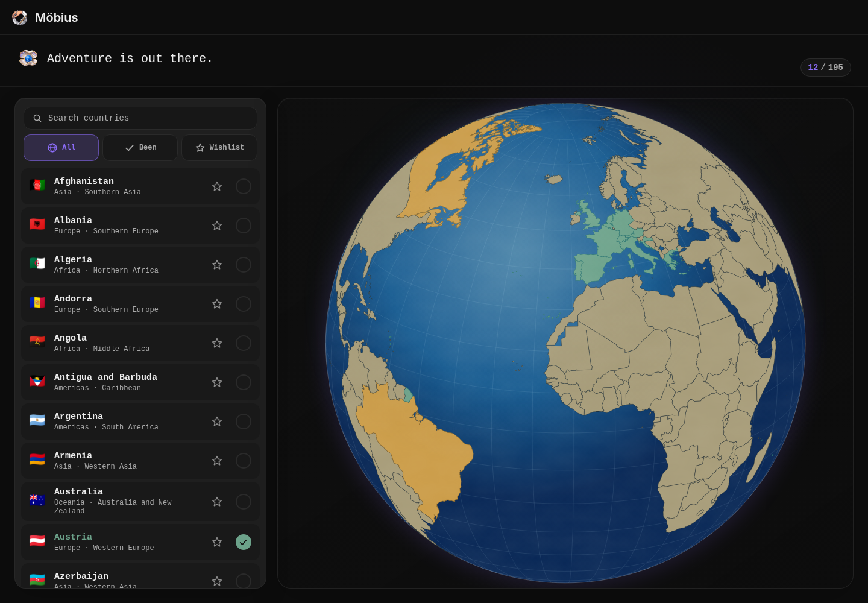
Task: Mark Afghanistan as visited
Action: (244, 186)
